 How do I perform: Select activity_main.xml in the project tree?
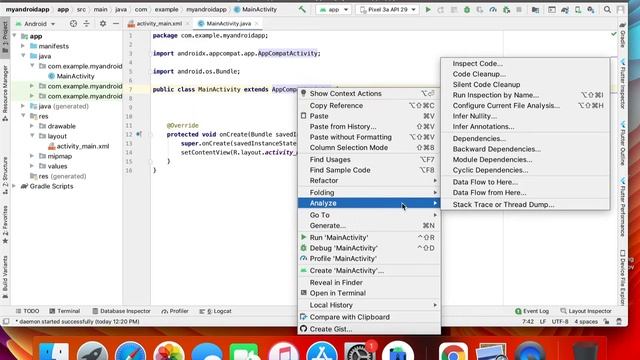82,146
